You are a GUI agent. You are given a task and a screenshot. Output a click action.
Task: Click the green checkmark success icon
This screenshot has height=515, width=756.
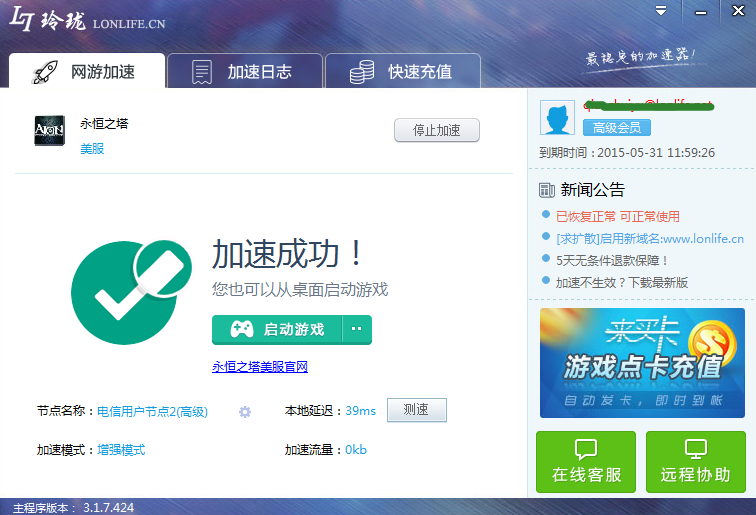pyautogui.click(x=131, y=292)
